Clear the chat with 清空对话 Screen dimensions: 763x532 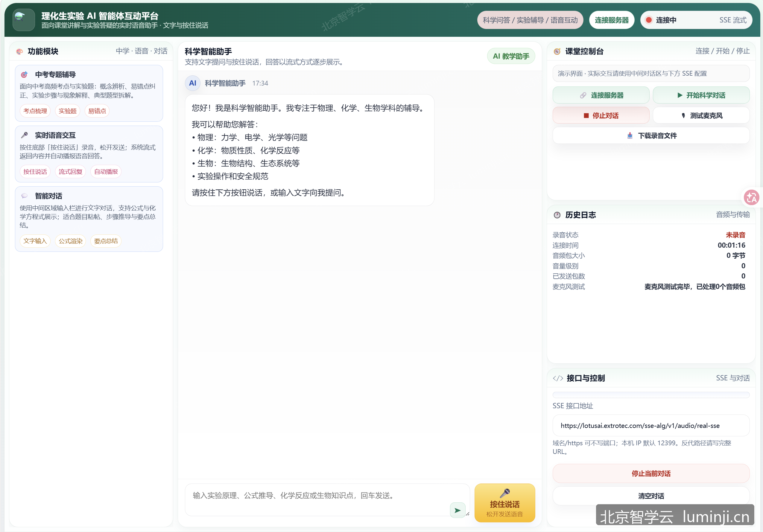tap(651, 496)
